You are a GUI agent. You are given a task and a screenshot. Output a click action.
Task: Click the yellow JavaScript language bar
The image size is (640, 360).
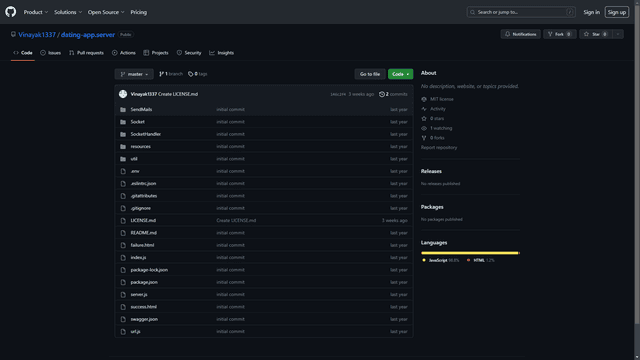(x=469, y=253)
